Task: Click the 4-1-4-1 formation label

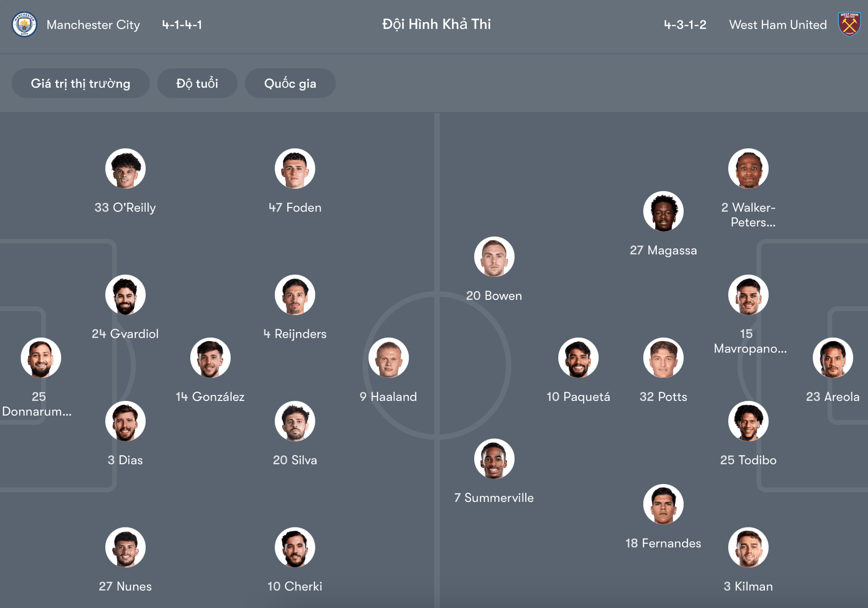Action: pyautogui.click(x=182, y=24)
